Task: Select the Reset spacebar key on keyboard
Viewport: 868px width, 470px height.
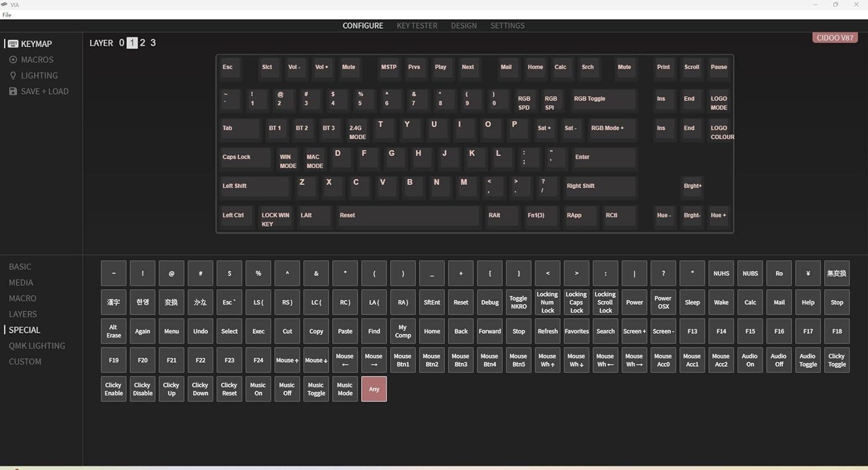Action: pyautogui.click(x=407, y=216)
